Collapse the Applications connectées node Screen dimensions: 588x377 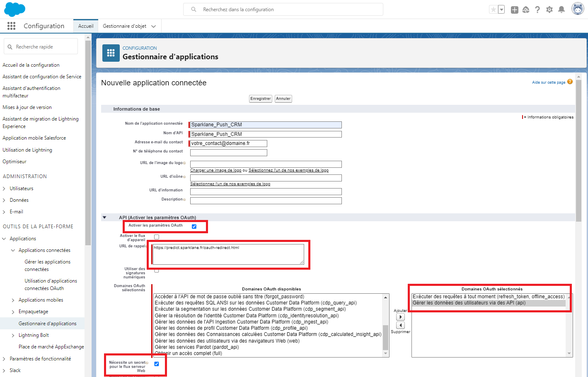coord(13,250)
